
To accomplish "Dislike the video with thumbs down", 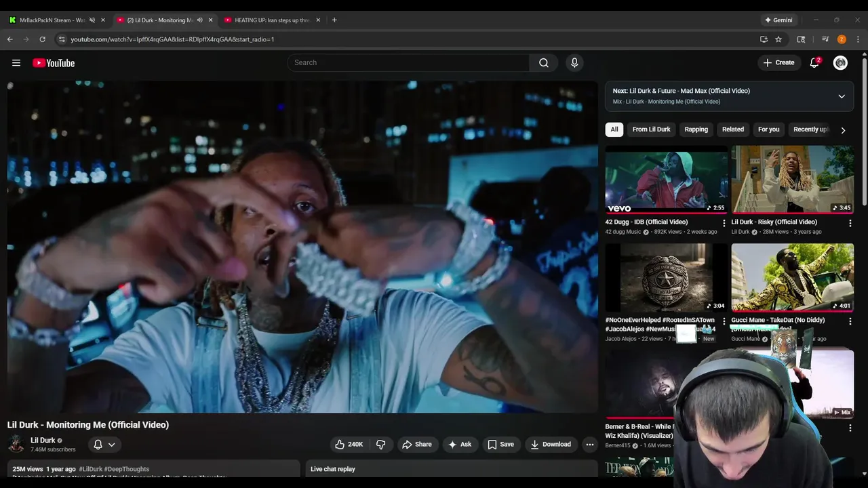I will coord(381,445).
